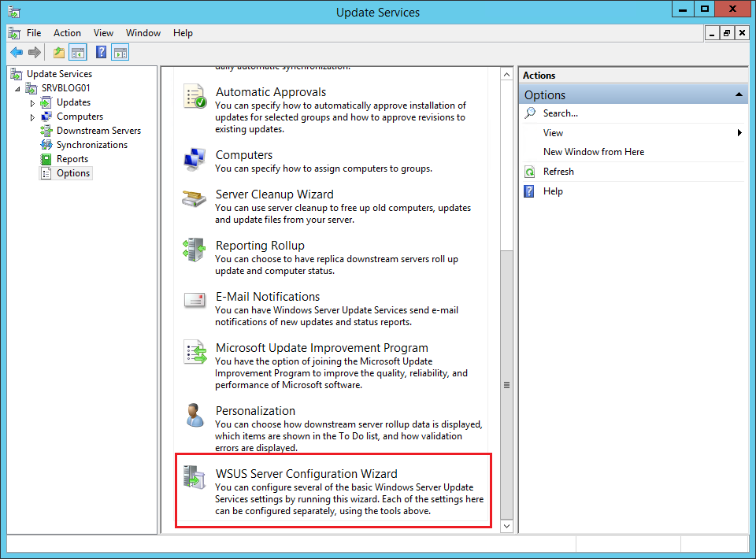
Task: Click the MMC icon beside File menu
Action: click(x=14, y=33)
